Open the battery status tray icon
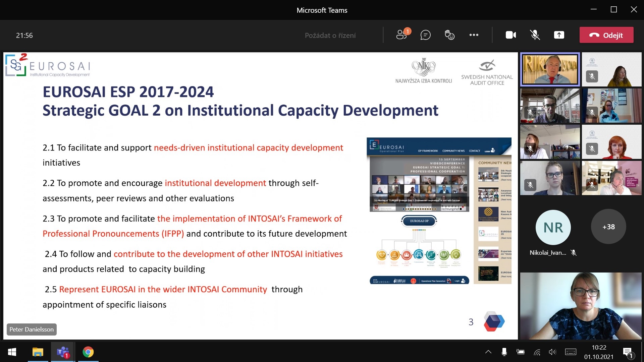This screenshot has height=362, width=644. [x=521, y=352]
